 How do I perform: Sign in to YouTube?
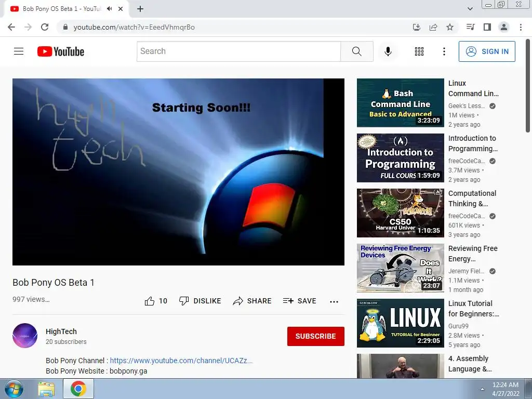coord(487,51)
